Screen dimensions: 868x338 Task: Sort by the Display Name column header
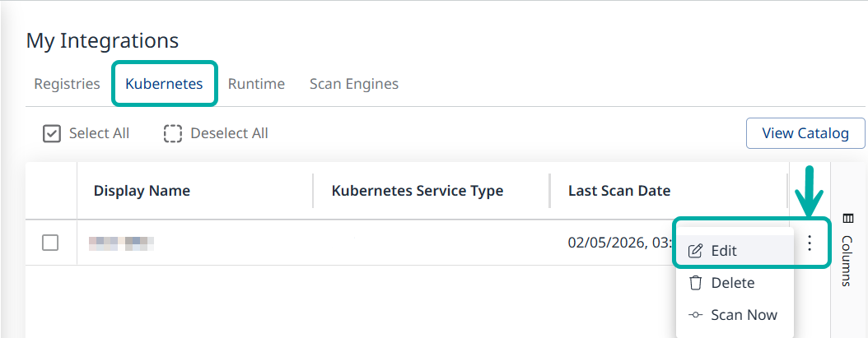click(142, 191)
